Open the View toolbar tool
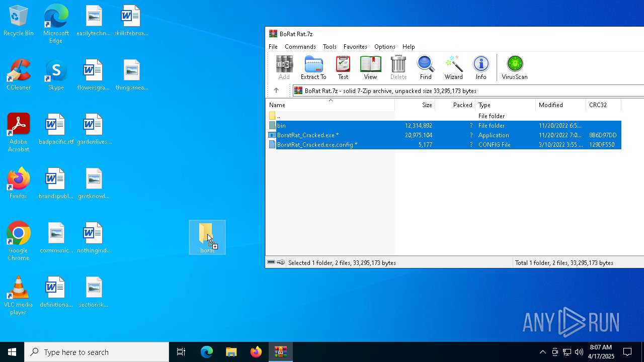644x362 pixels. click(x=370, y=68)
